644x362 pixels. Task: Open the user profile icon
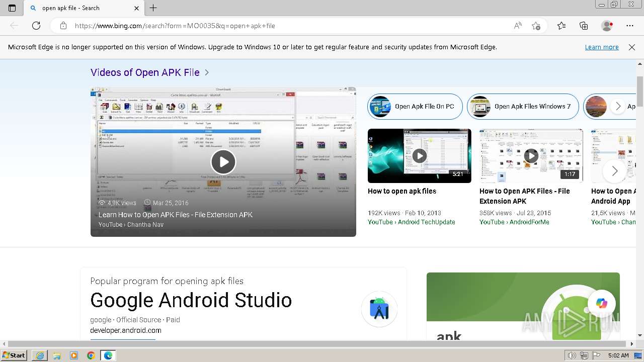coord(607,26)
